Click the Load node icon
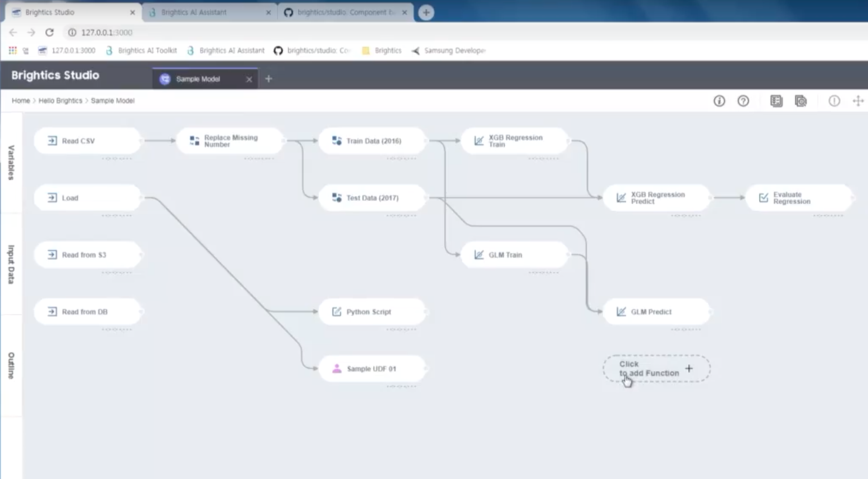868x479 pixels. click(x=52, y=198)
